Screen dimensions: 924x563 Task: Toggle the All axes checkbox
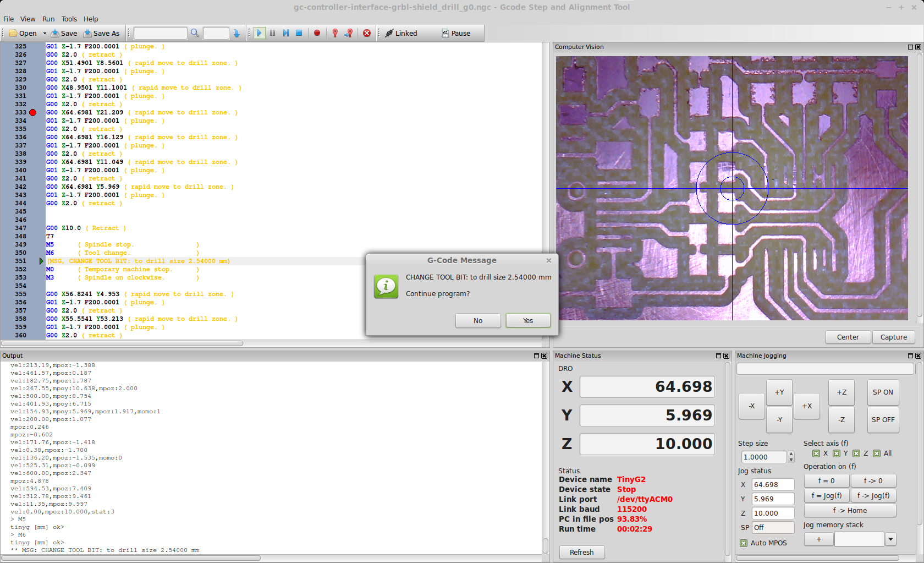point(877,453)
